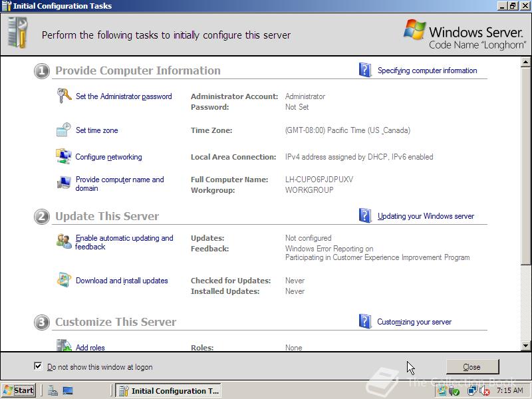Open the Configure networking link
Screen dimensions: 532x399
(x=108, y=157)
